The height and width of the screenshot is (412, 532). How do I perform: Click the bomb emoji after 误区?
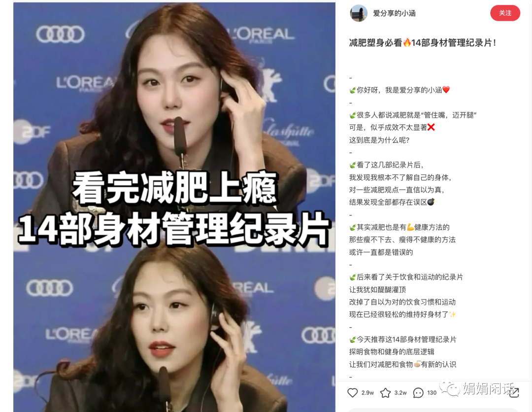click(x=431, y=202)
